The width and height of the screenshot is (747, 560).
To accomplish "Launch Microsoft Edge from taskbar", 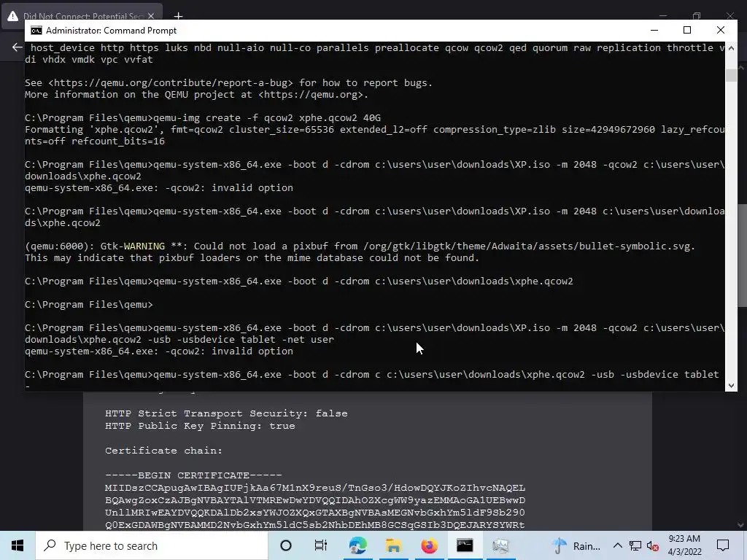I will click(x=357, y=545).
